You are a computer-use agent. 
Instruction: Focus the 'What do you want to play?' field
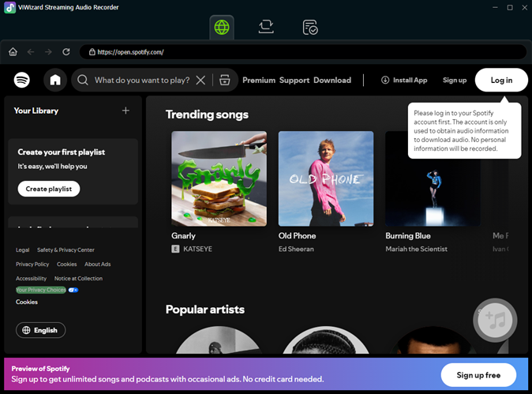pyautogui.click(x=142, y=80)
